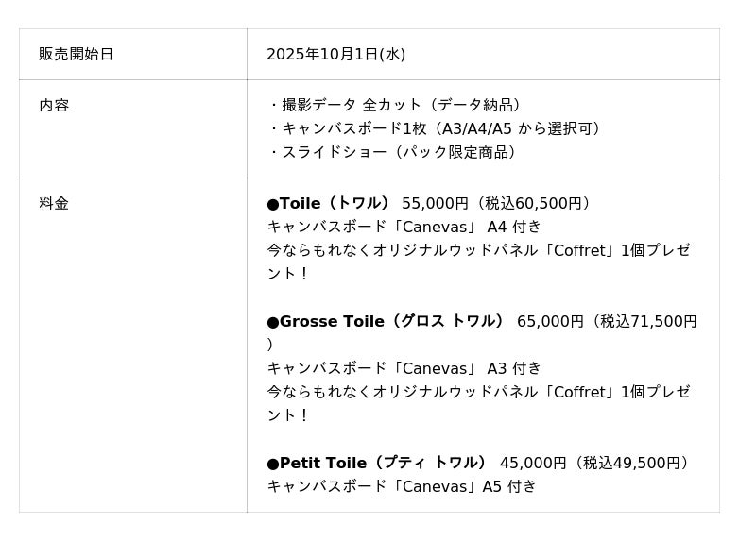
Task: Click the bold Toile（トワル）plan heading
Action: point(330,203)
